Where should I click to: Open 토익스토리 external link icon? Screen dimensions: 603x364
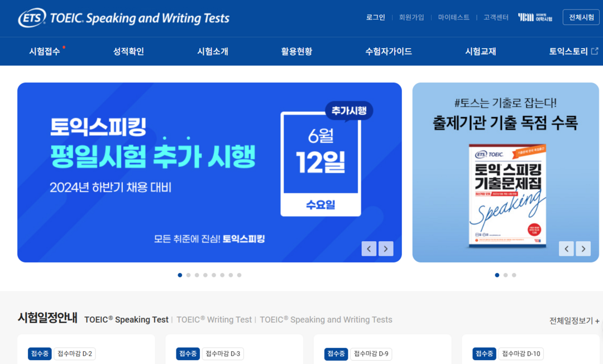(595, 51)
